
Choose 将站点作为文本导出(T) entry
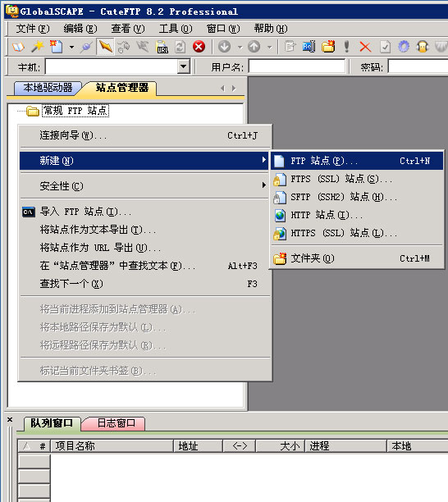pos(144,230)
